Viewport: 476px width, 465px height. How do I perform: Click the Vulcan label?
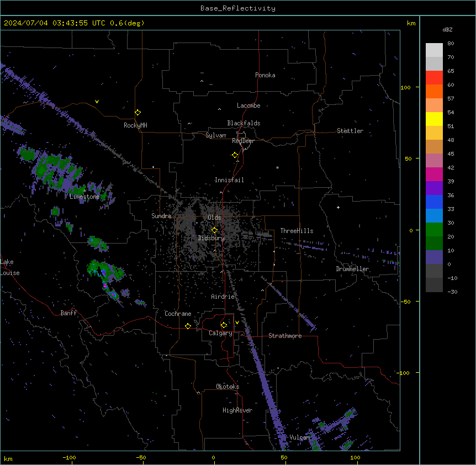pyautogui.click(x=299, y=437)
